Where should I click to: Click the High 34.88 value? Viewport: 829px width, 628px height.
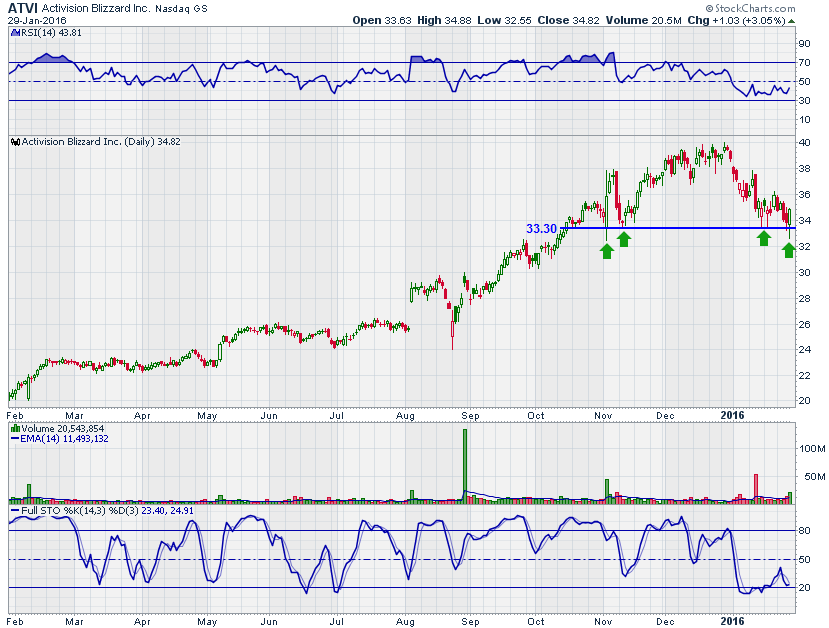click(444, 20)
